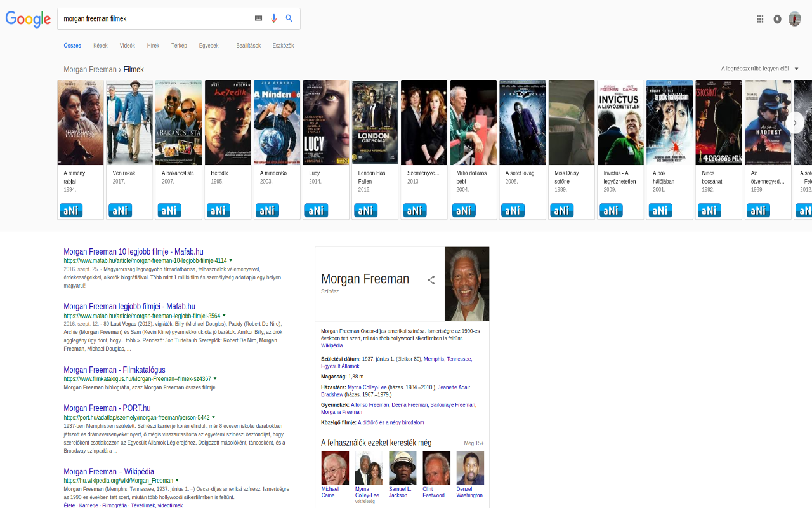Viewport: 812px width, 508px height.
Task: Click the aNi badge under A remény rabjai
Action: (71, 210)
